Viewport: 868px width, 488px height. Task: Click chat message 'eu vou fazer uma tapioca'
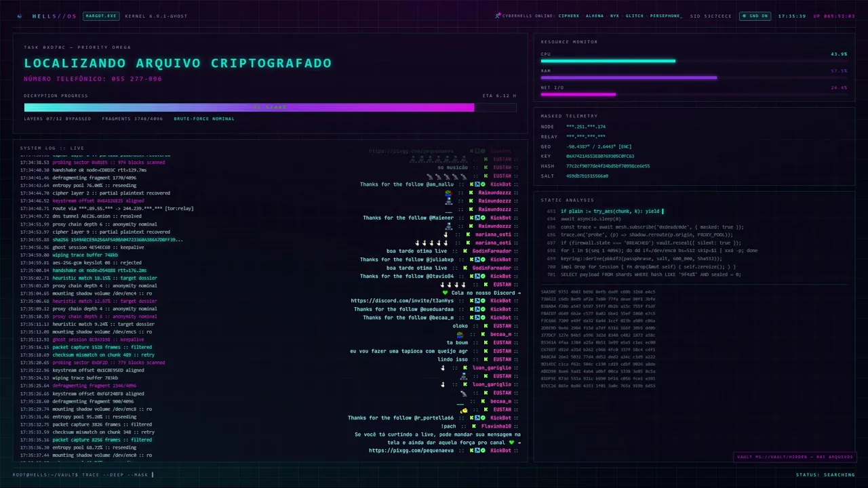[x=409, y=351]
